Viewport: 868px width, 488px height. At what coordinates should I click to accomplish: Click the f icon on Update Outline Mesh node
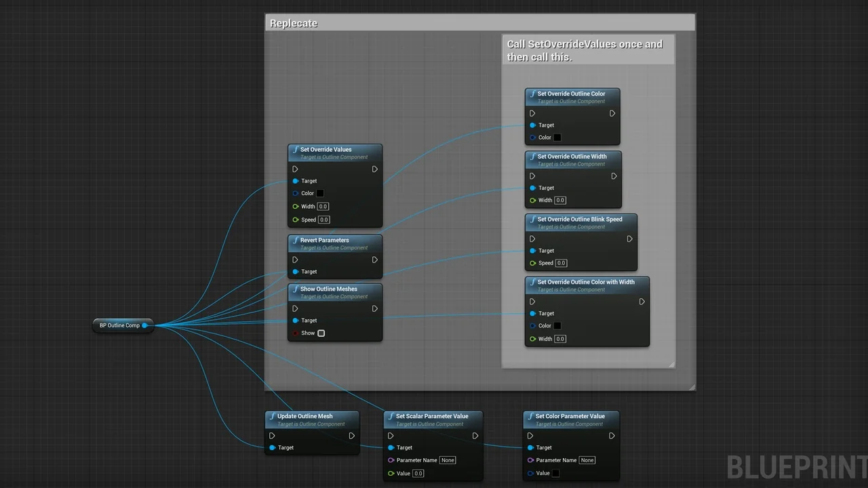point(272,416)
